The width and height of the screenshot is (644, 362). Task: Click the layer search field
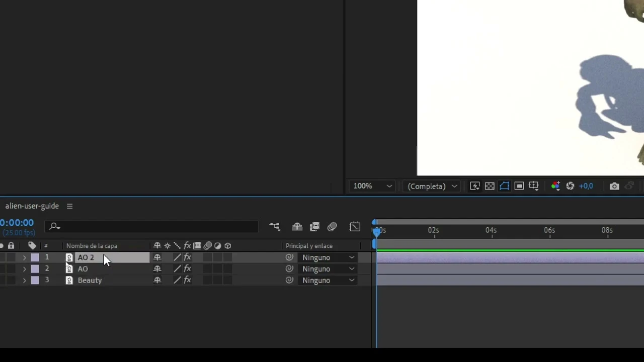click(151, 227)
